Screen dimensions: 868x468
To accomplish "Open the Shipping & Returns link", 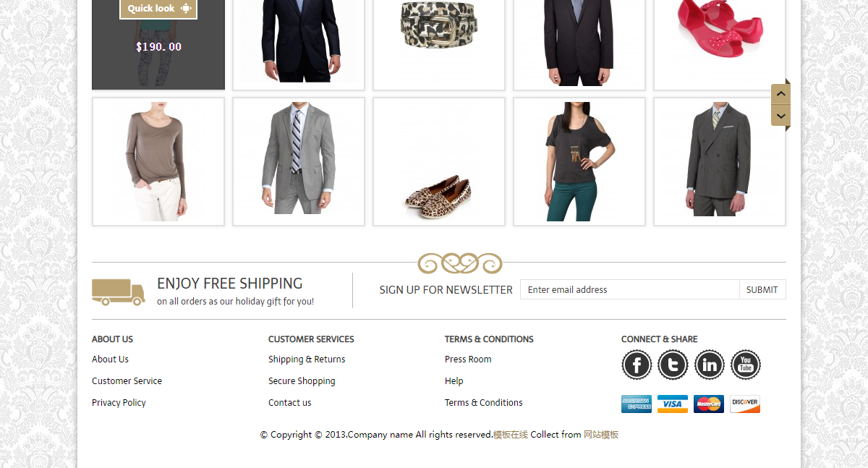I will coord(307,359).
